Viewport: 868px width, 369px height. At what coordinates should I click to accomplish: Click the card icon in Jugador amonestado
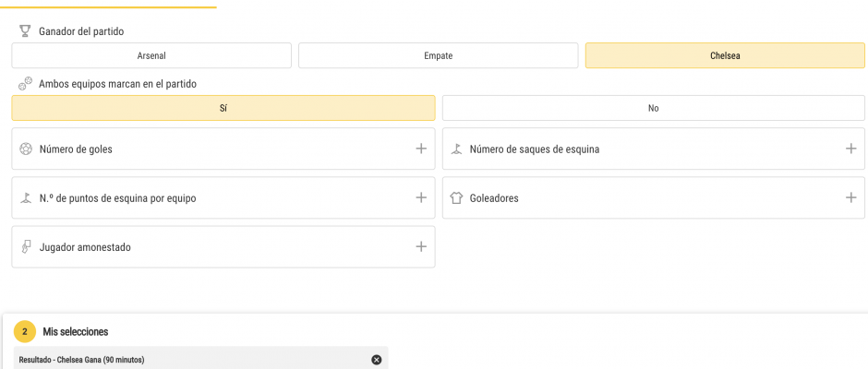[x=26, y=246]
